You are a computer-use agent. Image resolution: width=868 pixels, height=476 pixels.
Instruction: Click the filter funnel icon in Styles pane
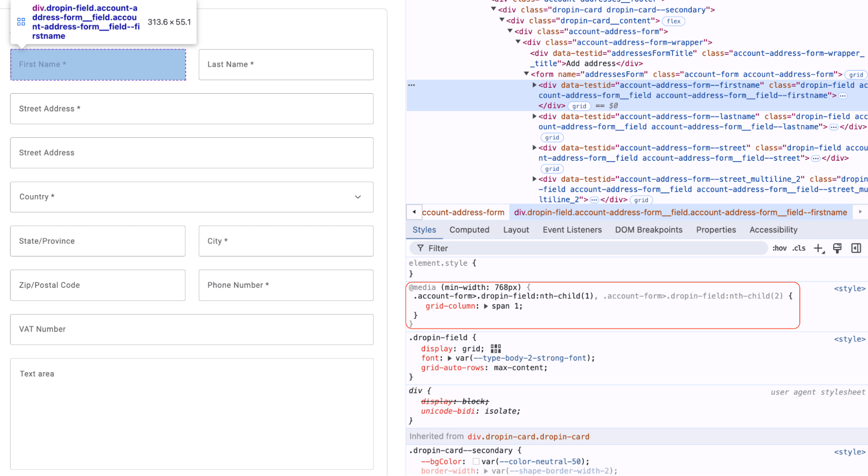click(420, 248)
